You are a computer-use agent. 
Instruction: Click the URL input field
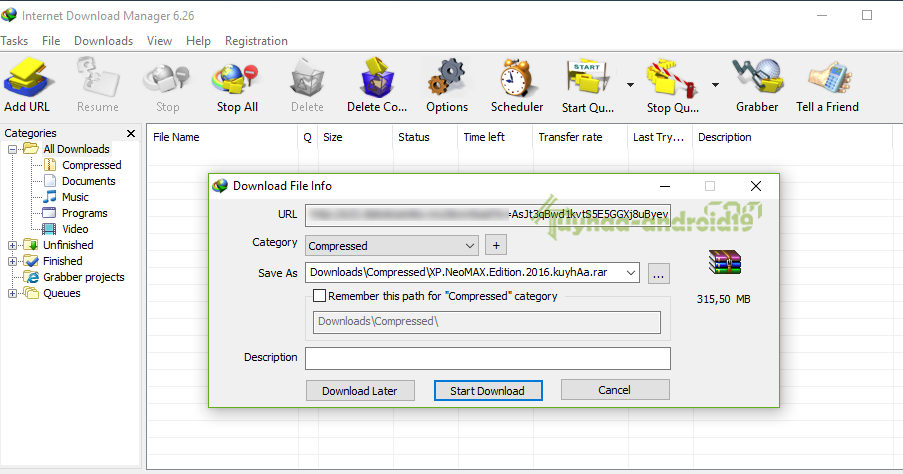(x=488, y=215)
